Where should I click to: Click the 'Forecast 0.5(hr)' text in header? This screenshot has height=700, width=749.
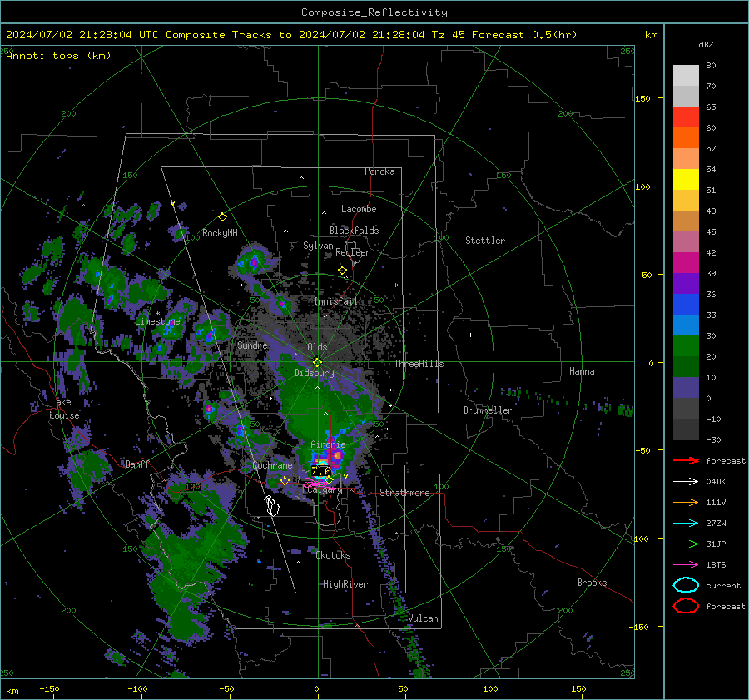coord(524,35)
